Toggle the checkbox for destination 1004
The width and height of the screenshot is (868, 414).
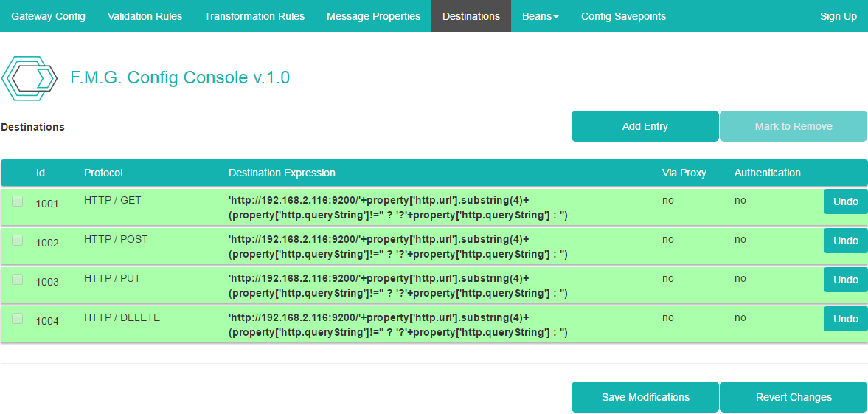18,319
